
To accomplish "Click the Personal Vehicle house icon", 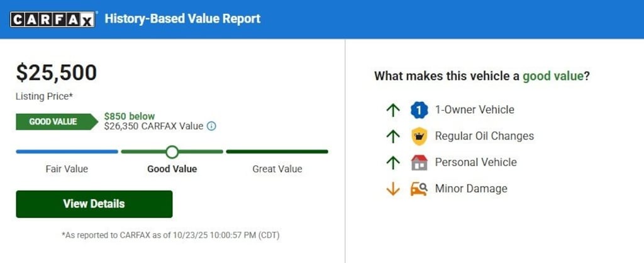I will [419, 162].
